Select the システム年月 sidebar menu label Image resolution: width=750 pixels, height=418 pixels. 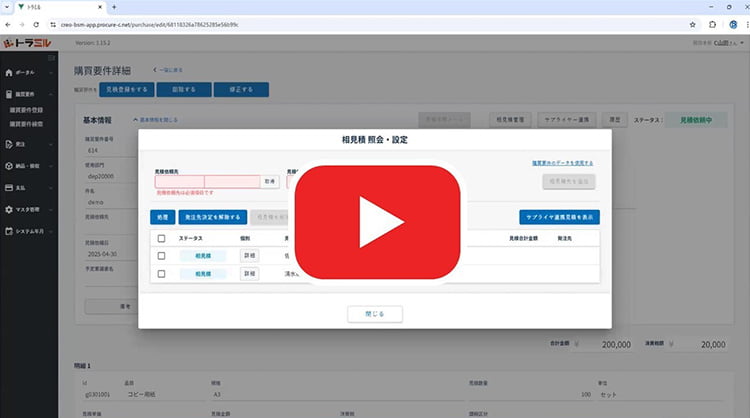(x=30, y=231)
